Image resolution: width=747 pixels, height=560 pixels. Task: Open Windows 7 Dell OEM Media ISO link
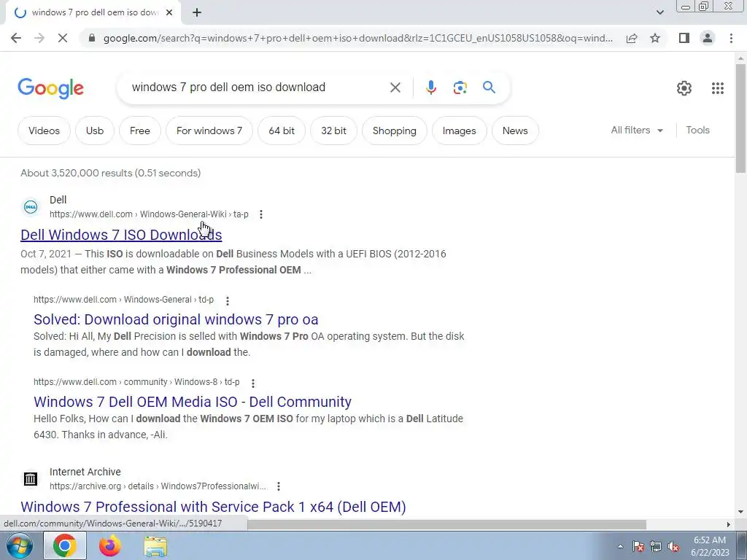click(193, 402)
